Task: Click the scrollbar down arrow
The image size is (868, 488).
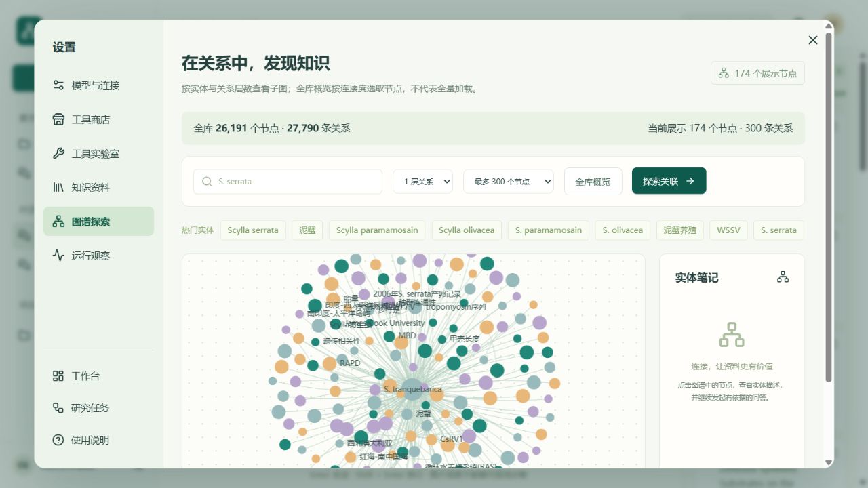Action: click(x=829, y=462)
